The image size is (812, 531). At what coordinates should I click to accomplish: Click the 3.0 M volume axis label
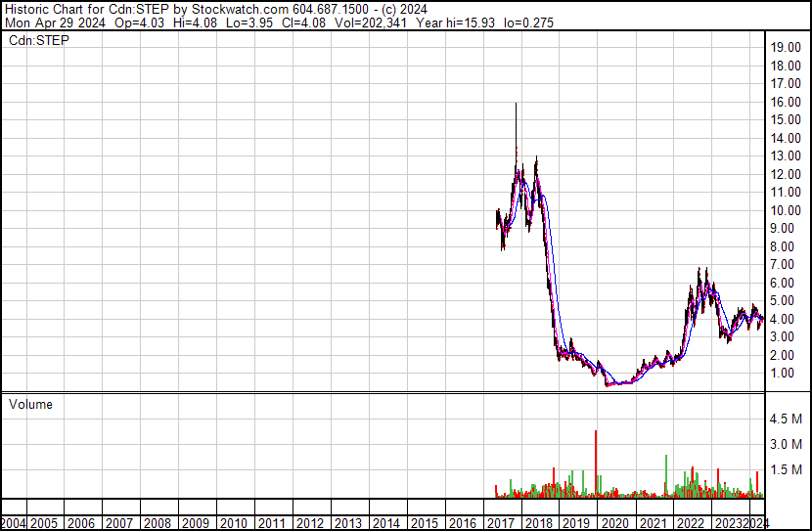click(786, 444)
